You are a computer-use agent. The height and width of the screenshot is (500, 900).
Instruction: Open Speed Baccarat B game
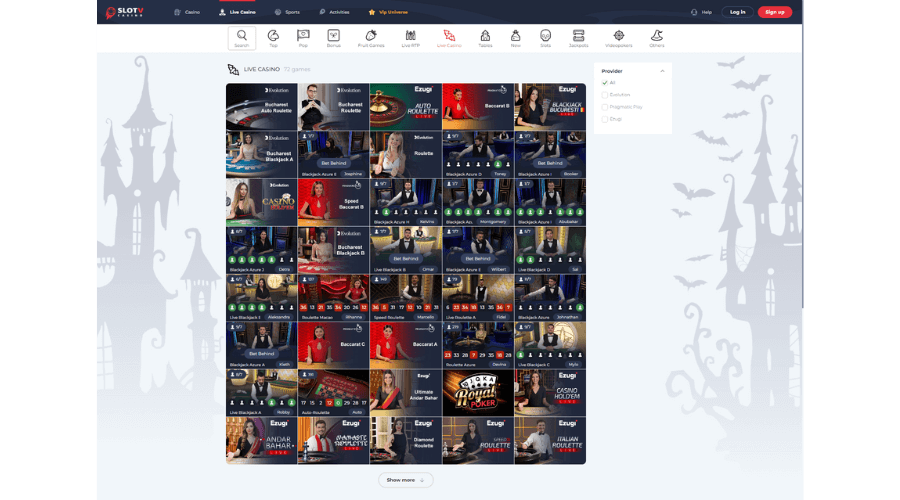(333, 202)
